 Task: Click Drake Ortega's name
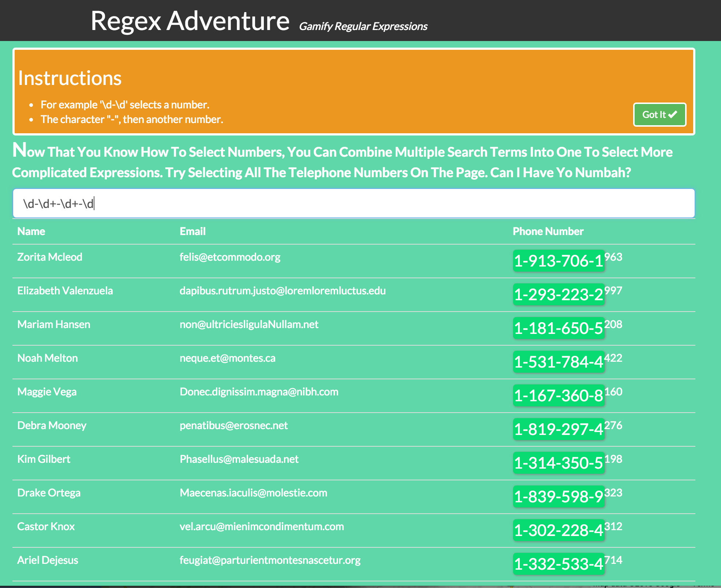pos(49,493)
